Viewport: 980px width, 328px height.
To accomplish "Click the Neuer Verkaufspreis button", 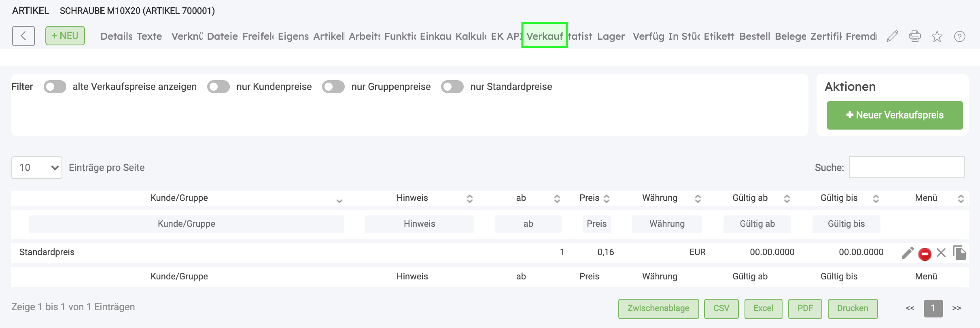I will (895, 115).
